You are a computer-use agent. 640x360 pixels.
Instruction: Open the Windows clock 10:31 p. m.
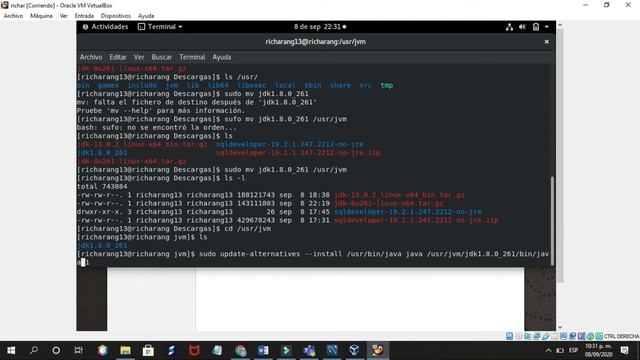599,350
